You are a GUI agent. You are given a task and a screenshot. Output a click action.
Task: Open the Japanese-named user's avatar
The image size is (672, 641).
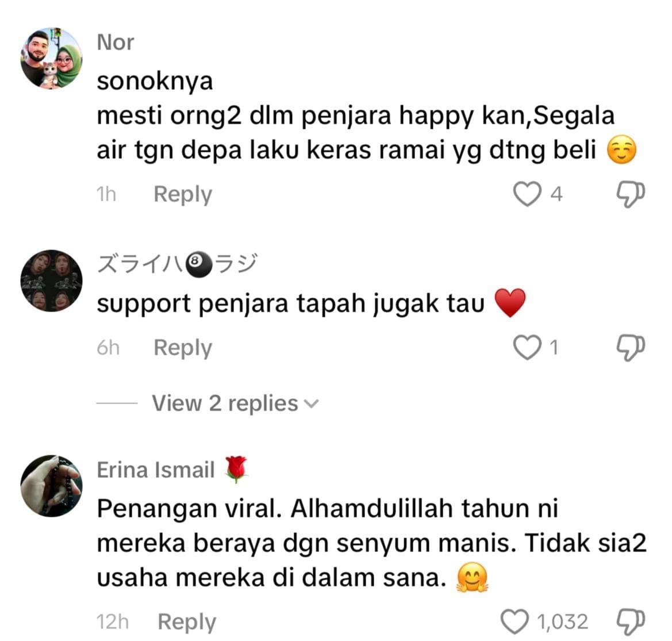click(x=51, y=281)
